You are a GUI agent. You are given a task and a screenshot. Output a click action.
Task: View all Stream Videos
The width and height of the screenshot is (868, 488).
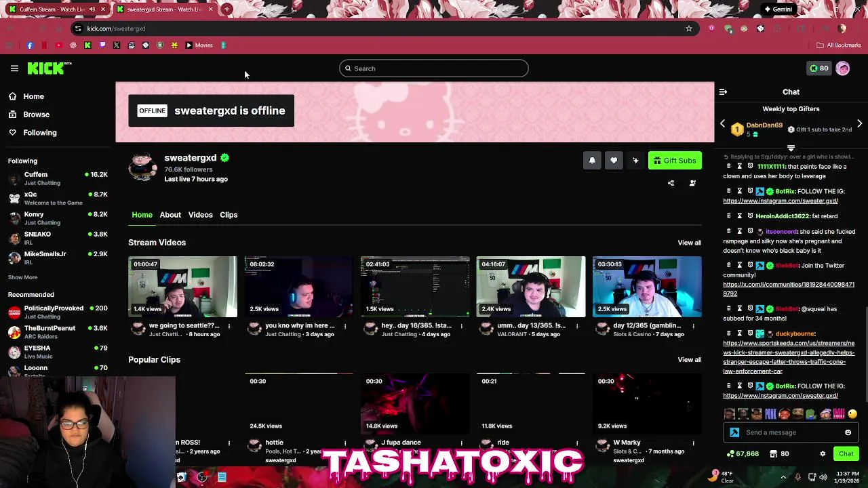tap(689, 243)
